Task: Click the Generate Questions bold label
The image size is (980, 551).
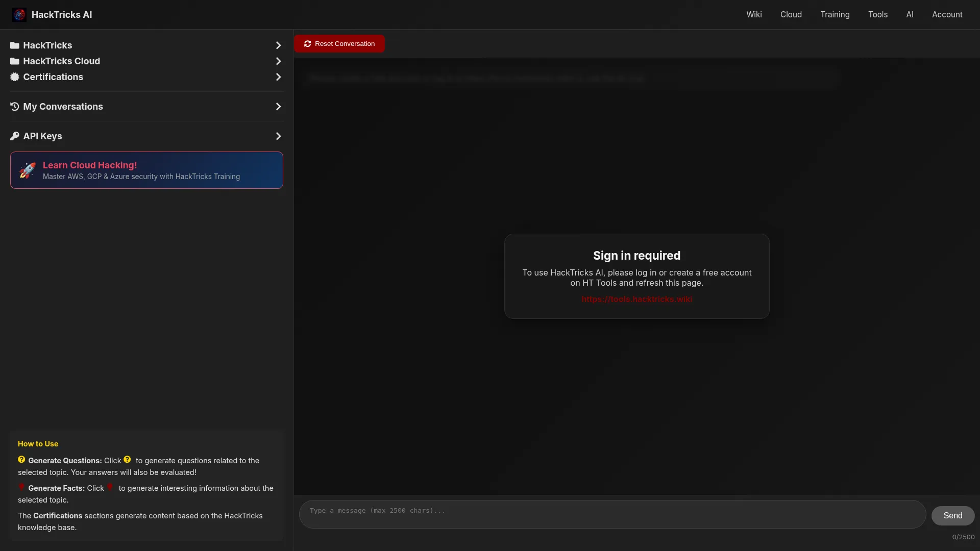Action: (65, 461)
